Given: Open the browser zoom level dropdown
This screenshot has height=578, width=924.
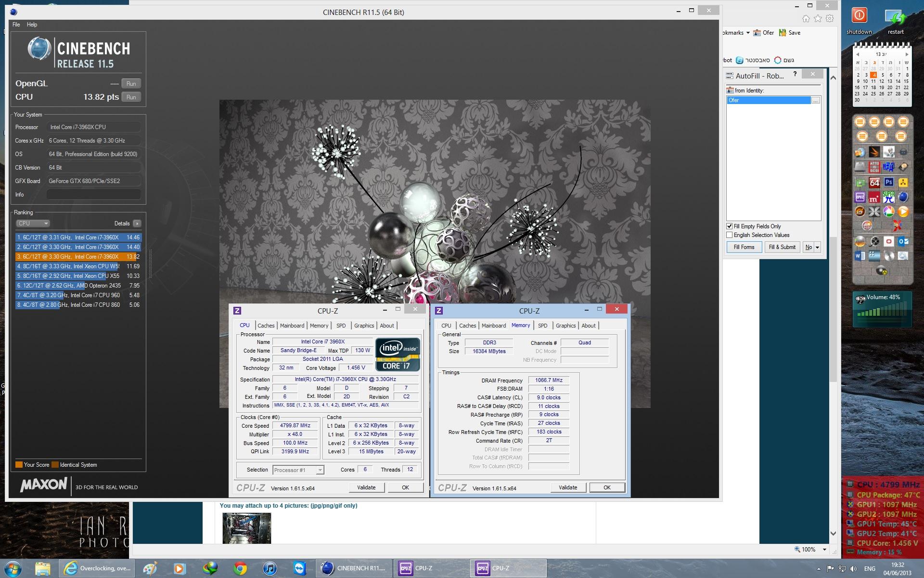Looking at the screenshot, I should [824, 550].
